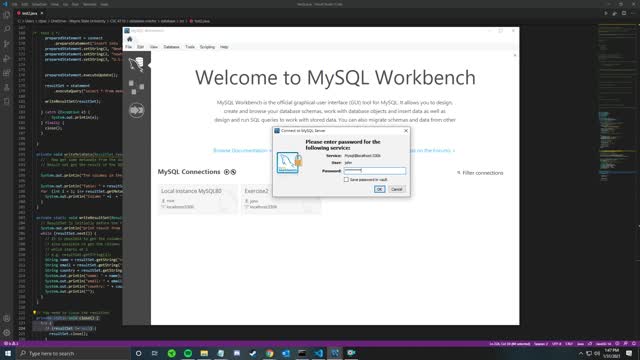640x360 pixels.
Task: Open the Tools menu in MySQL Workbench
Action: coord(190,47)
